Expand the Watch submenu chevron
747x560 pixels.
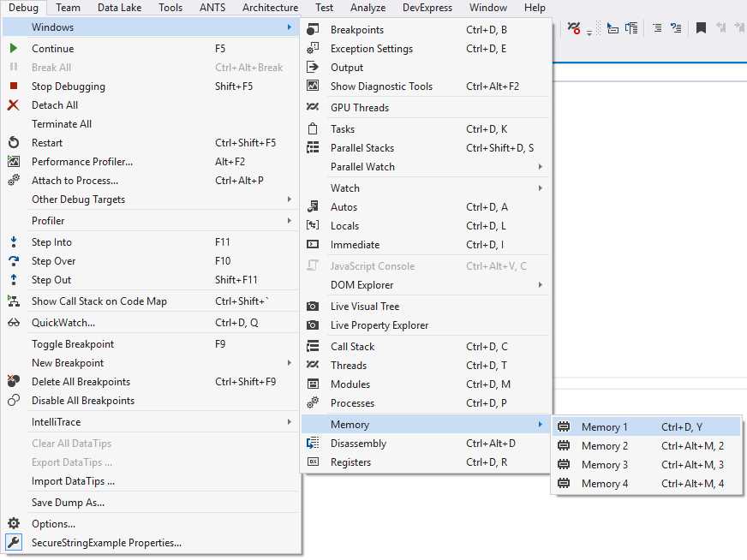pyautogui.click(x=540, y=188)
